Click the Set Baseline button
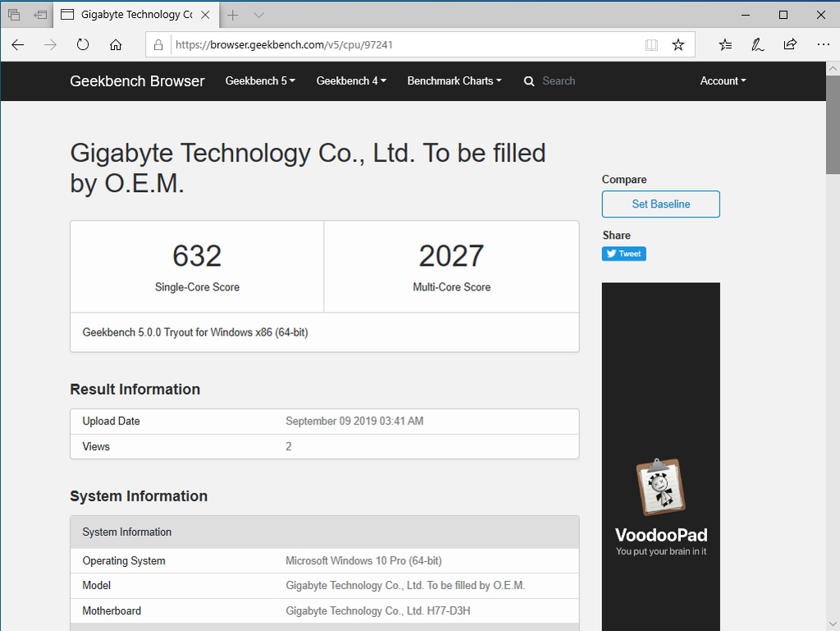 (x=660, y=203)
